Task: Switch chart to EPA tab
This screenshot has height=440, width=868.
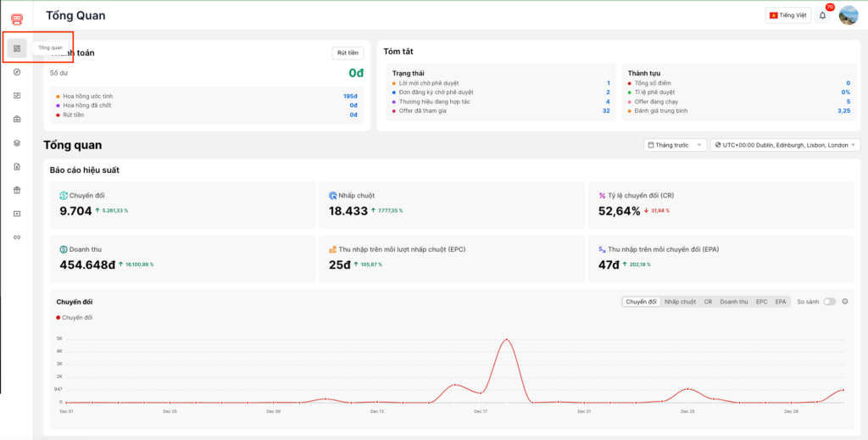Action: (781, 302)
